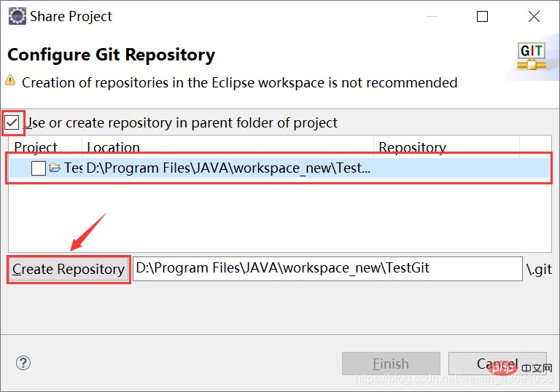The image size is (560, 392).
Task: Uncheck Use or create repository in parent folder
Action: point(12,123)
